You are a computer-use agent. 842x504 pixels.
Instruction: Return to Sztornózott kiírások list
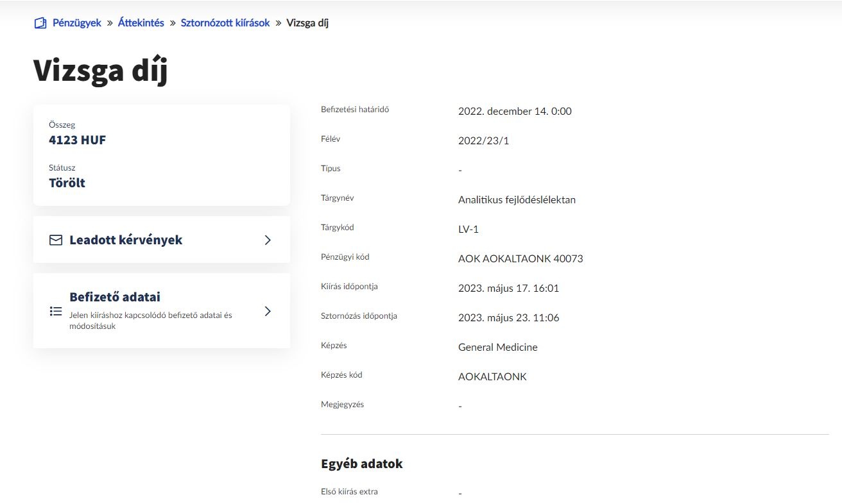click(225, 23)
